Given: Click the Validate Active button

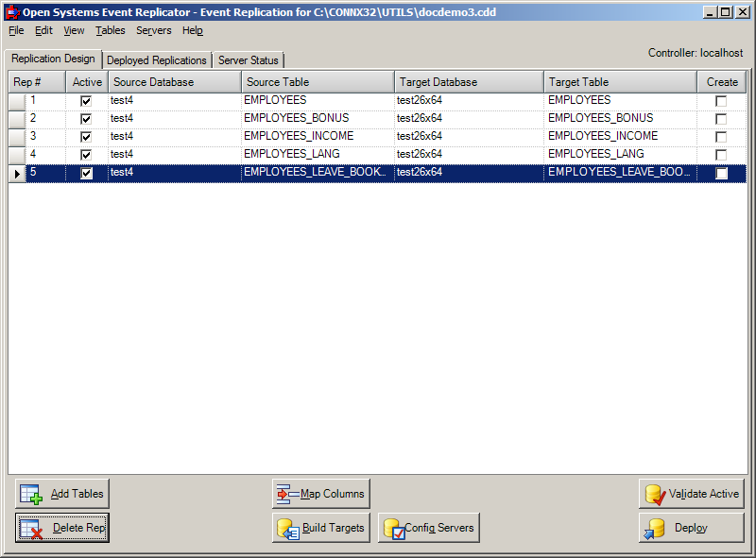Looking at the screenshot, I should 691,493.
